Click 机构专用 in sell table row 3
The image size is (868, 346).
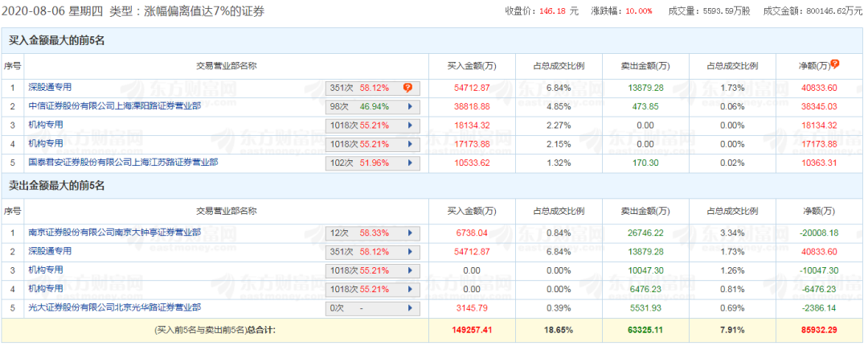(46, 270)
